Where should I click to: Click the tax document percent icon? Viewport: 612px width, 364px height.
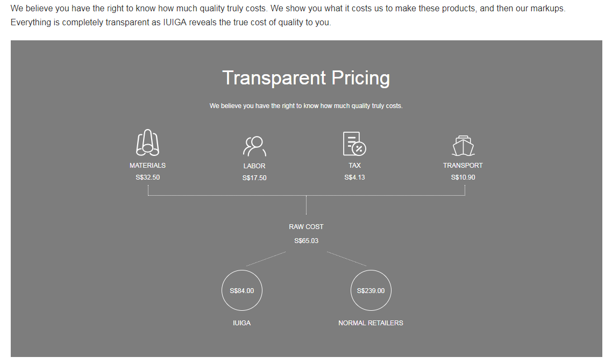(354, 144)
